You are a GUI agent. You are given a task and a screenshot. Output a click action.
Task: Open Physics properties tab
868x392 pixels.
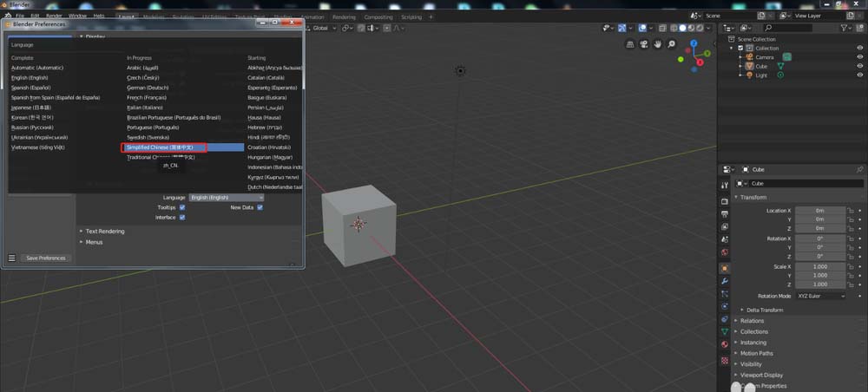725,306
